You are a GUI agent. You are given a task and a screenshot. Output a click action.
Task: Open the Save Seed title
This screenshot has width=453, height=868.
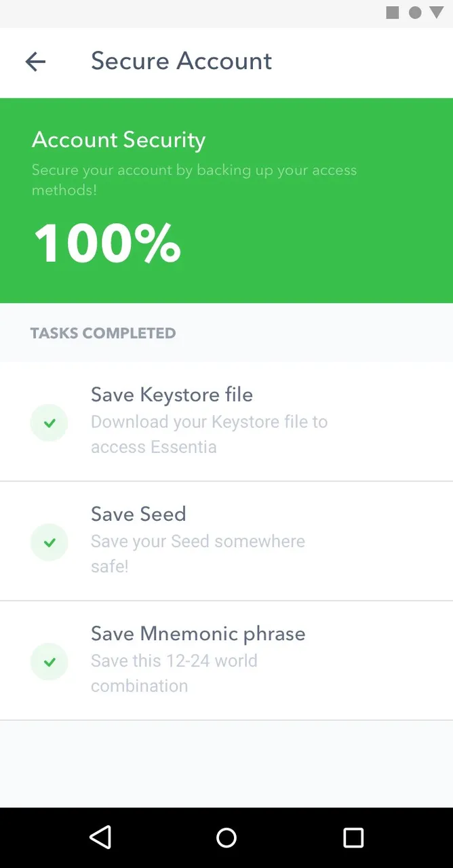(138, 514)
